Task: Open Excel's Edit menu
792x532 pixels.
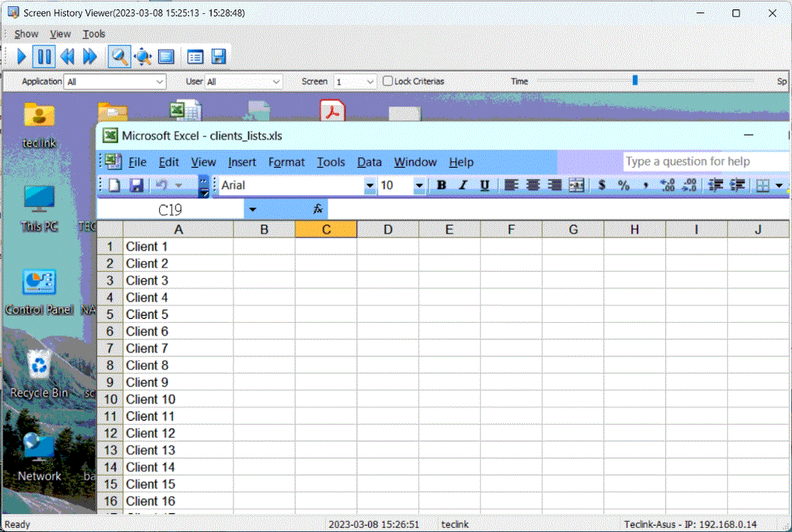Action: pyautogui.click(x=168, y=162)
